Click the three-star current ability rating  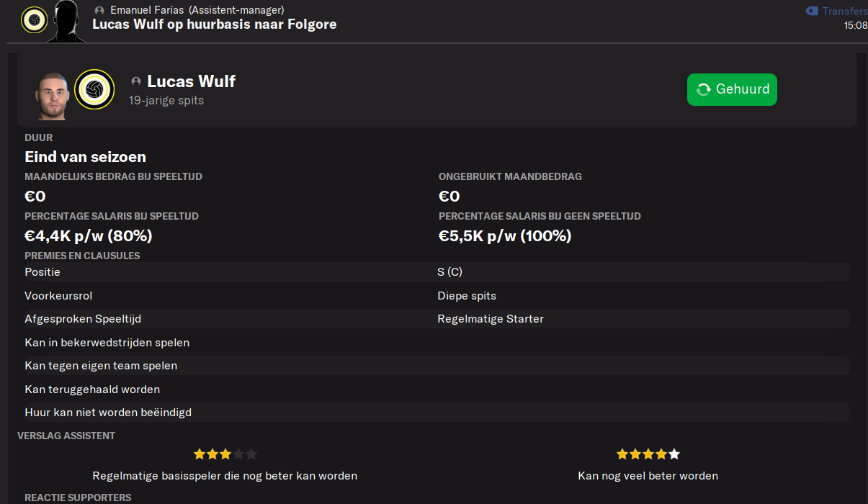pyautogui.click(x=225, y=454)
